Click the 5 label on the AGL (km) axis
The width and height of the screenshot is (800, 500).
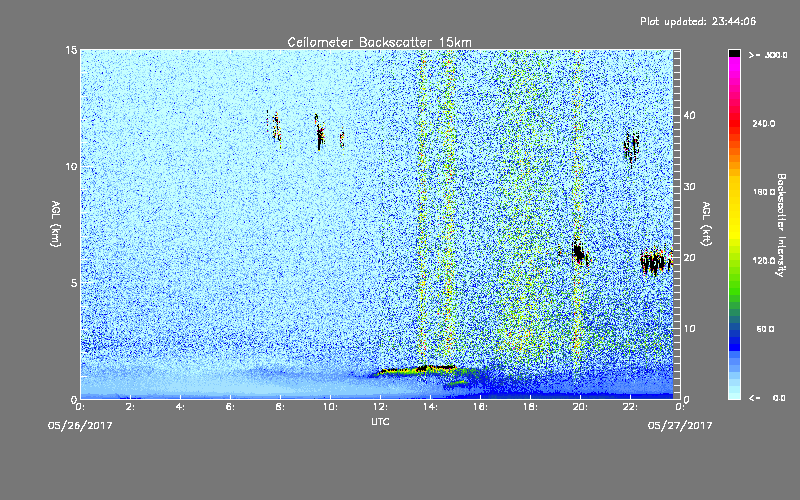coord(74,283)
